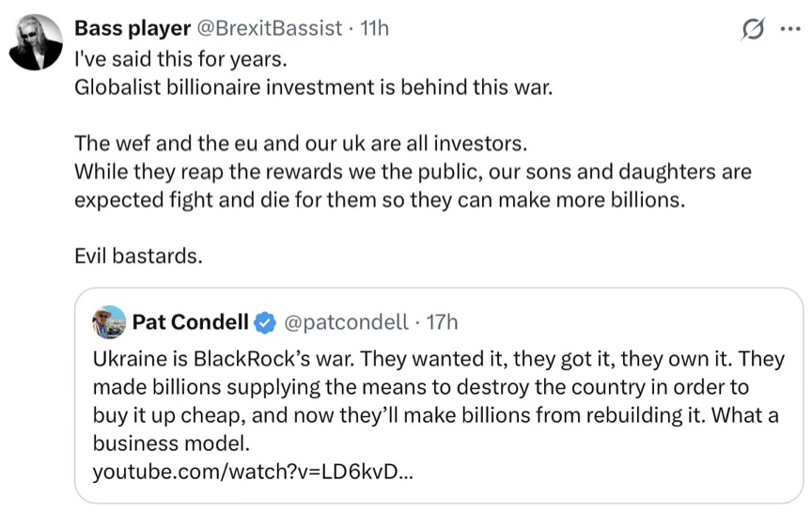Open the @patcondell handle

(x=345, y=322)
